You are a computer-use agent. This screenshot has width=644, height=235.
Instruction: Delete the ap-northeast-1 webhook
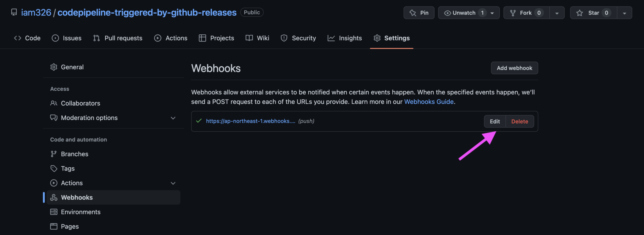click(x=519, y=121)
